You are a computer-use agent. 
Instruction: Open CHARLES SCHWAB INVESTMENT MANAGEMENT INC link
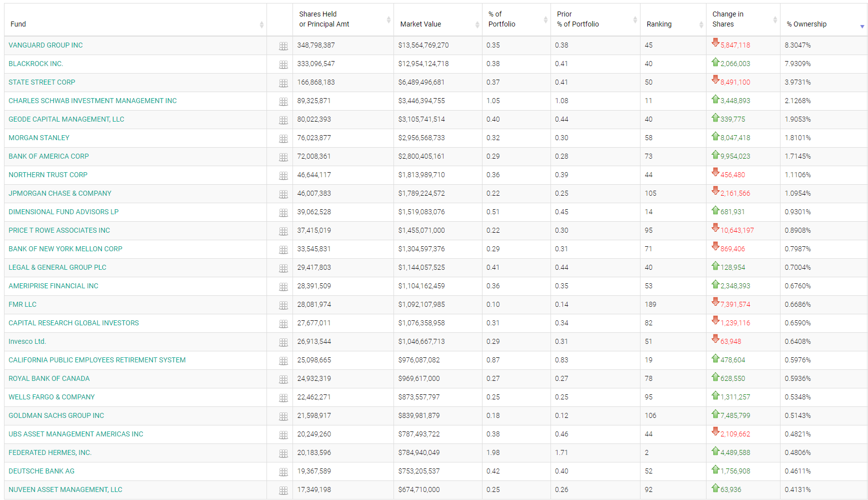click(x=92, y=101)
